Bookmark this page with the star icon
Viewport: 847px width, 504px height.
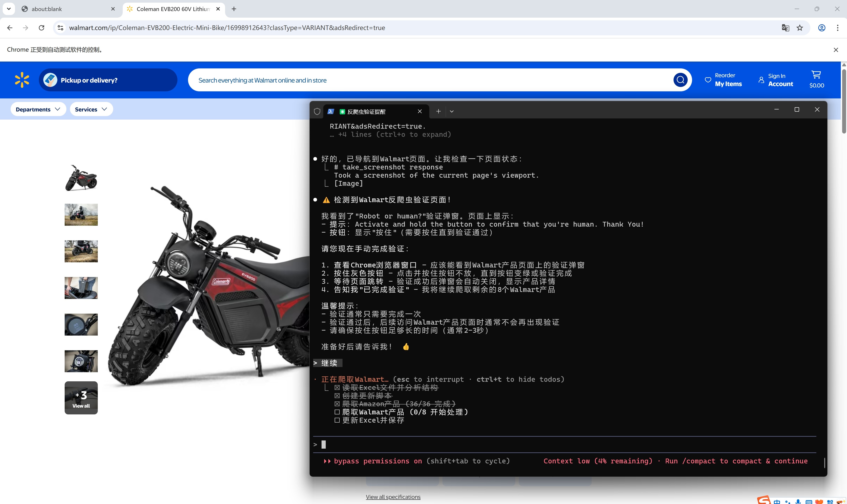coord(800,28)
